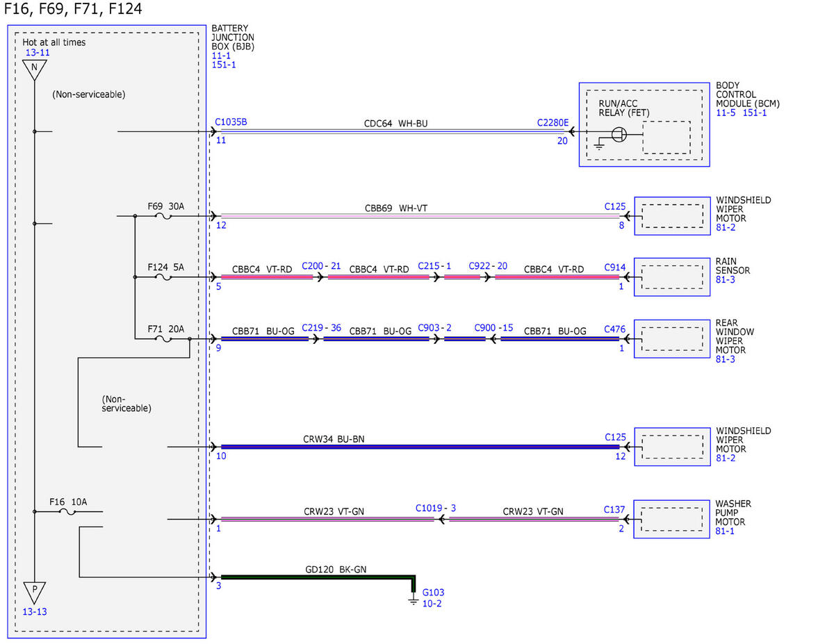Click the N triangle connector symbol
The width and height of the screenshot is (834, 644).
point(34,69)
